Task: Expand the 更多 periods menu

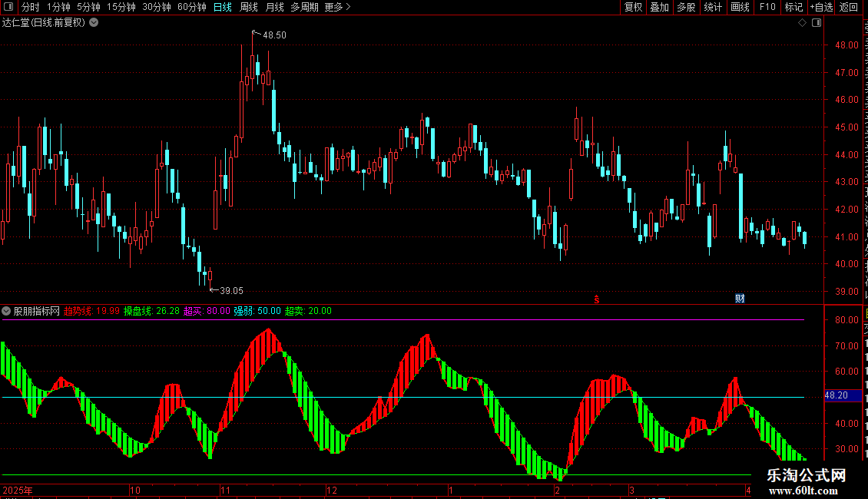Action: tap(337, 7)
